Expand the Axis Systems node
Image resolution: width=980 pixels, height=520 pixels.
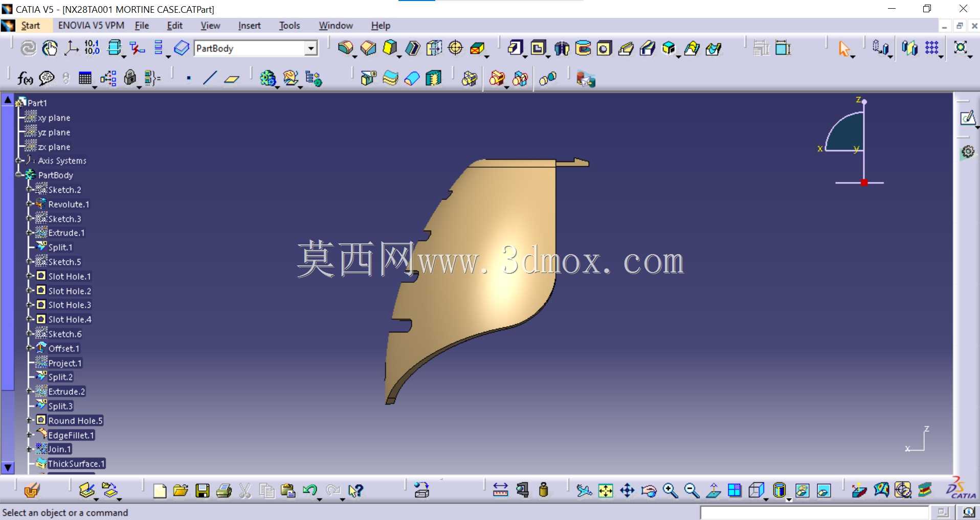(x=19, y=161)
